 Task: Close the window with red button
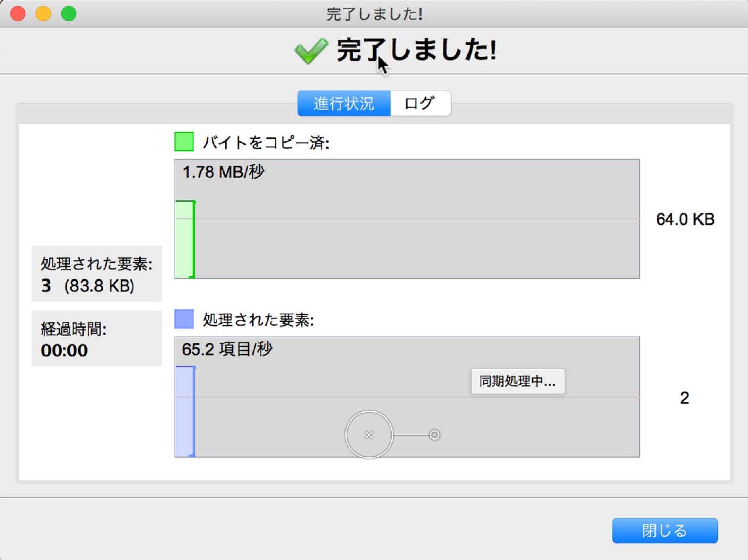(18, 14)
